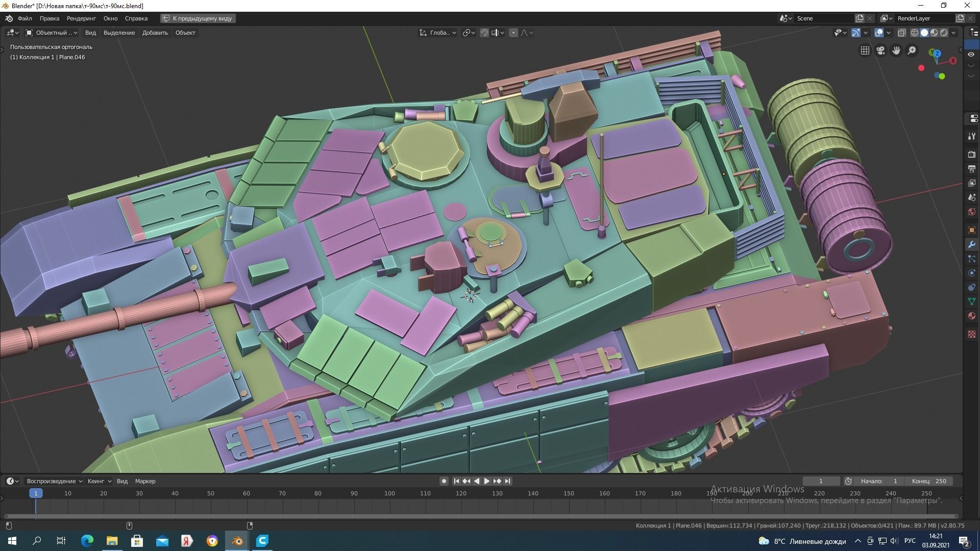Toggle X-ray display button
Viewport: 980px width, 551px height.
(x=902, y=33)
